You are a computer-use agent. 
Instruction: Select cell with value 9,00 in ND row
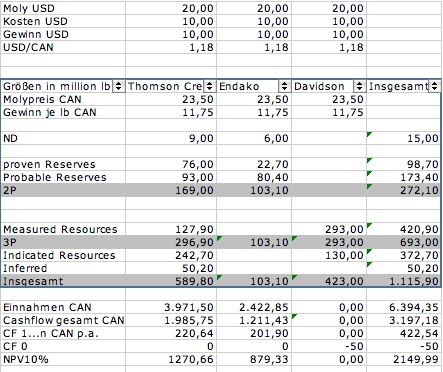click(x=171, y=138)
